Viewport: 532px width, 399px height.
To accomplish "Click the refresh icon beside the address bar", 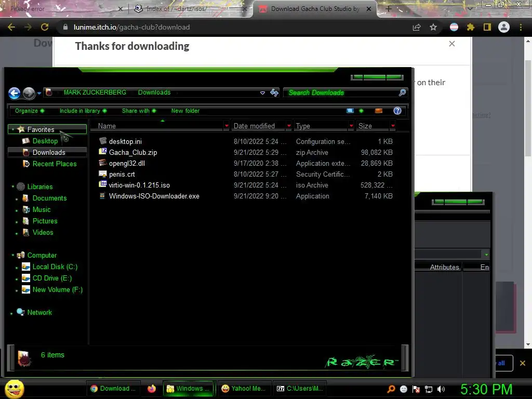I will pos(274,92).
